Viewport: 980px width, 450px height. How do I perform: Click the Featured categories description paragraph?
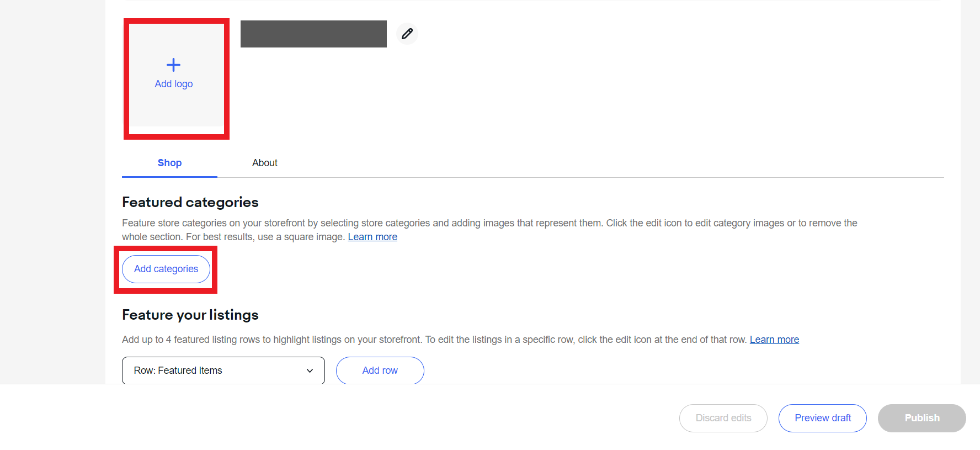pos(489,230)
